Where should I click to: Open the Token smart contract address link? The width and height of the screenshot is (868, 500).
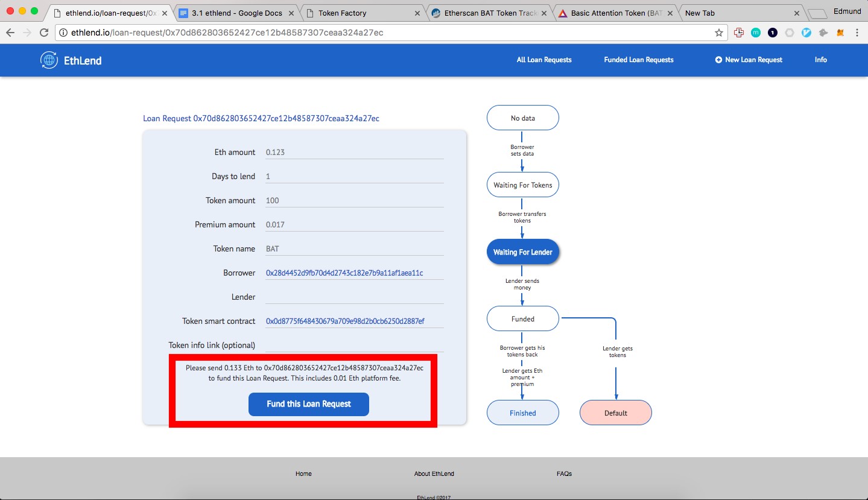point(345,321)
